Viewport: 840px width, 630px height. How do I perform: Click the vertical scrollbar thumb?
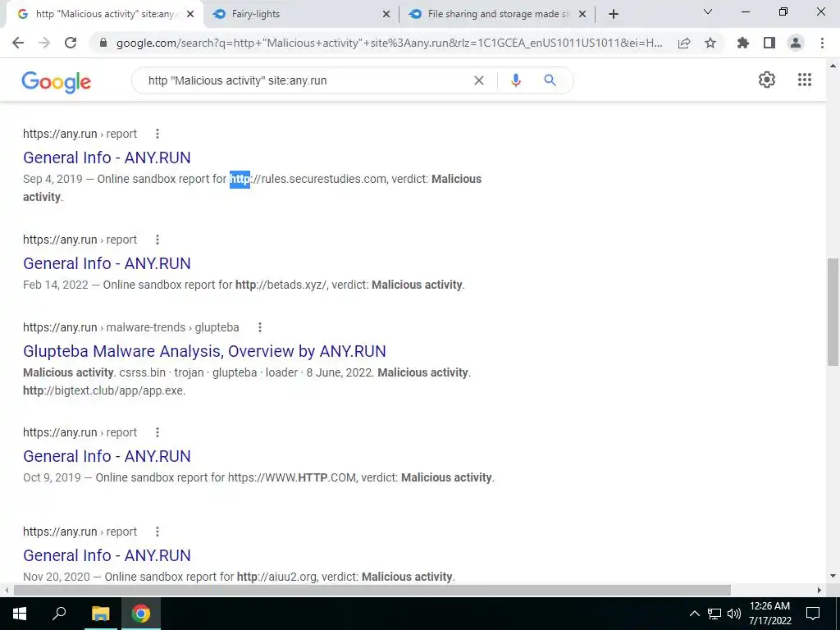[x=833, y=312]
